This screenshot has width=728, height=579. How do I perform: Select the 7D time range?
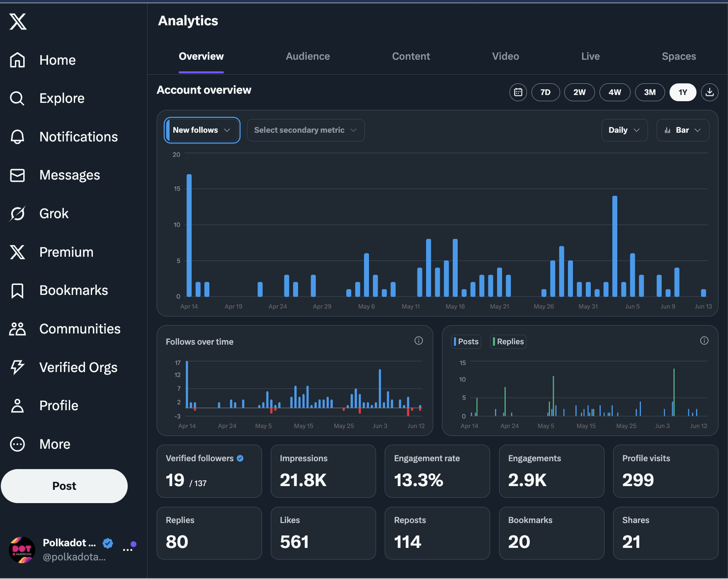coord(545,92)
